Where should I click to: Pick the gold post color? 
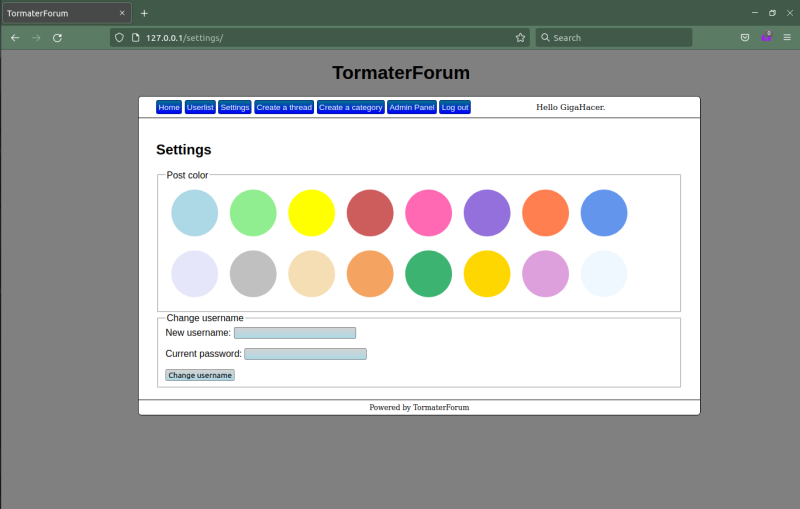click(x=487, y=274)
